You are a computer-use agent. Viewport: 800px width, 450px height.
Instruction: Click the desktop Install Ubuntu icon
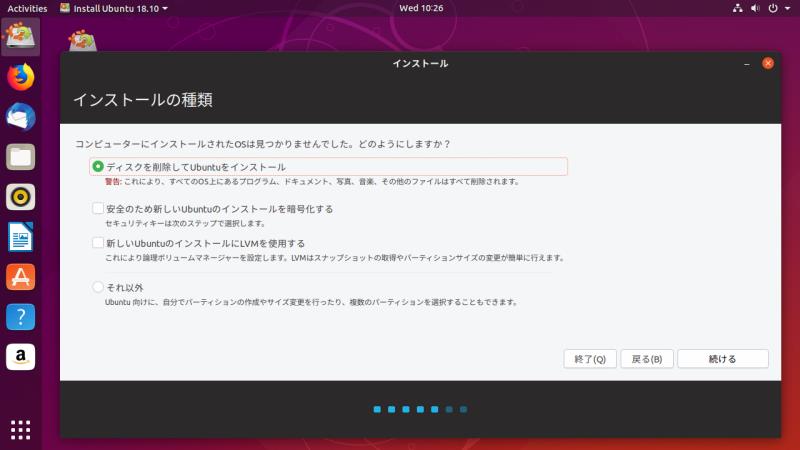tap(82, 41)
